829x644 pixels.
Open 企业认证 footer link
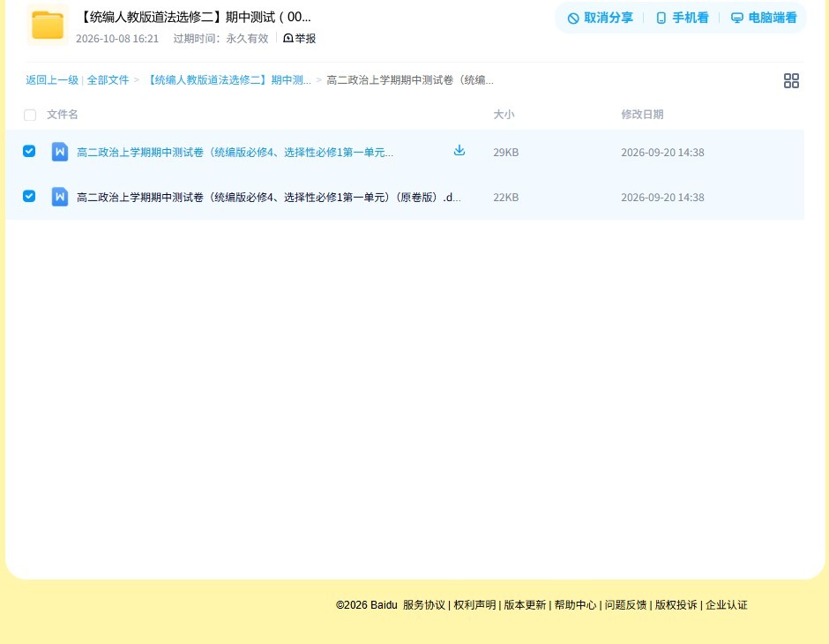[727, 605]
